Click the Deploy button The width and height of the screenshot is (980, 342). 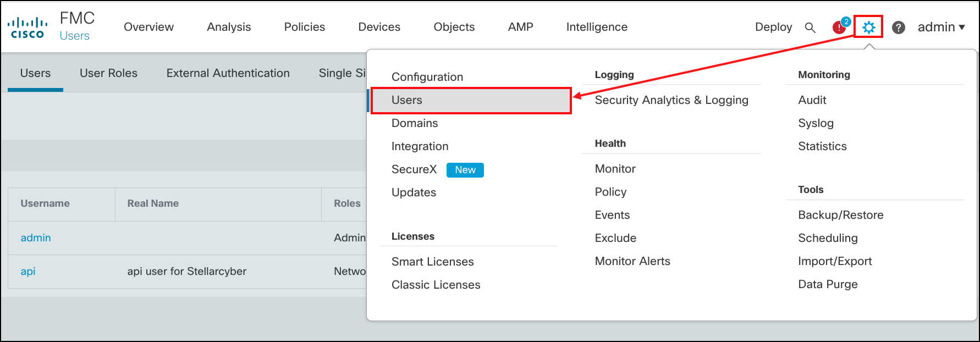[773, 27]
